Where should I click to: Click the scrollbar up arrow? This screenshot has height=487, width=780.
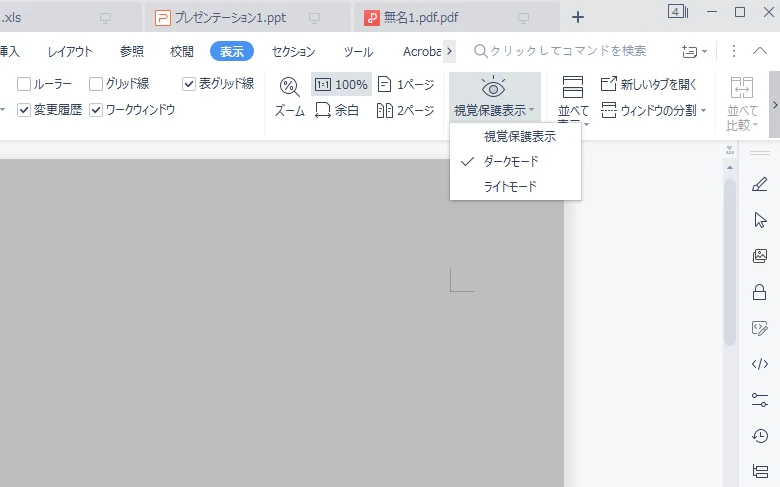tap(730, 168)
